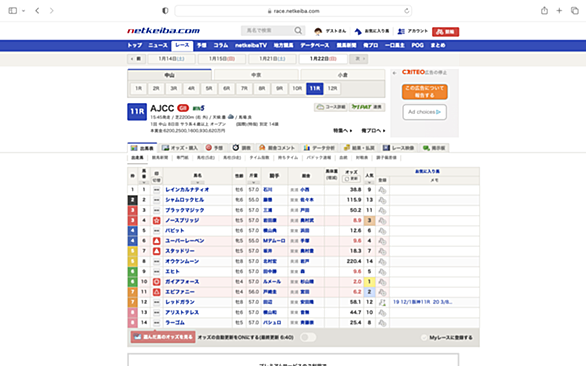Open the netkeibaTV menu item

click(251, 45)
